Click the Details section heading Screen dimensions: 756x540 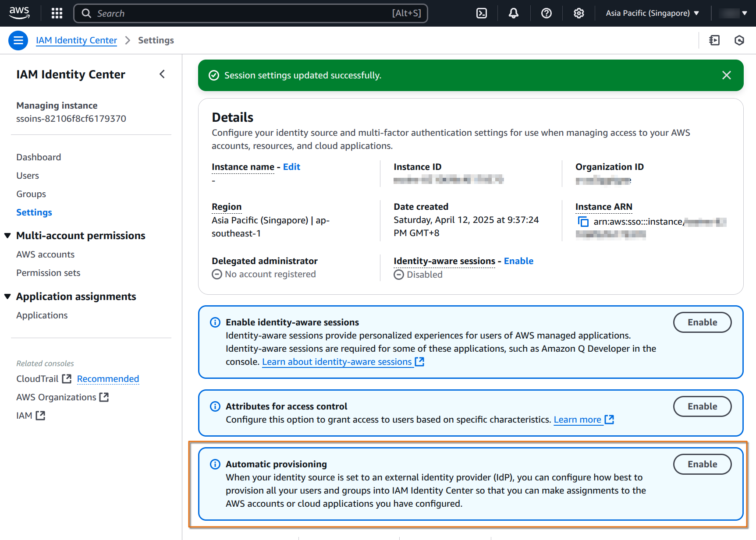point(232,117)
